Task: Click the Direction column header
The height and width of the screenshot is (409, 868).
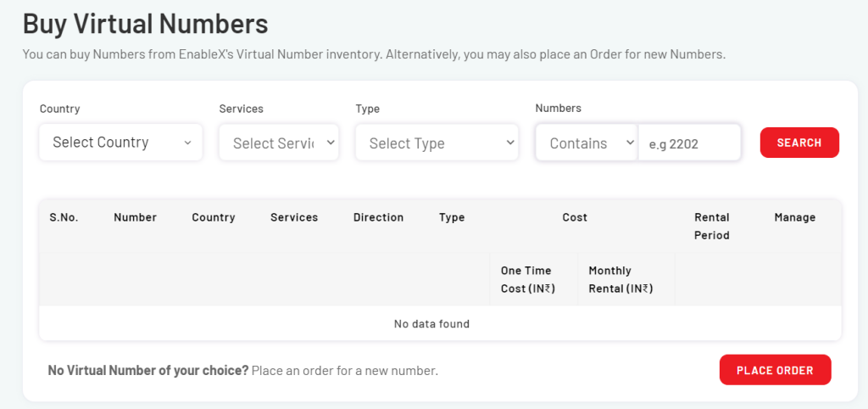Action: [378, 217]
